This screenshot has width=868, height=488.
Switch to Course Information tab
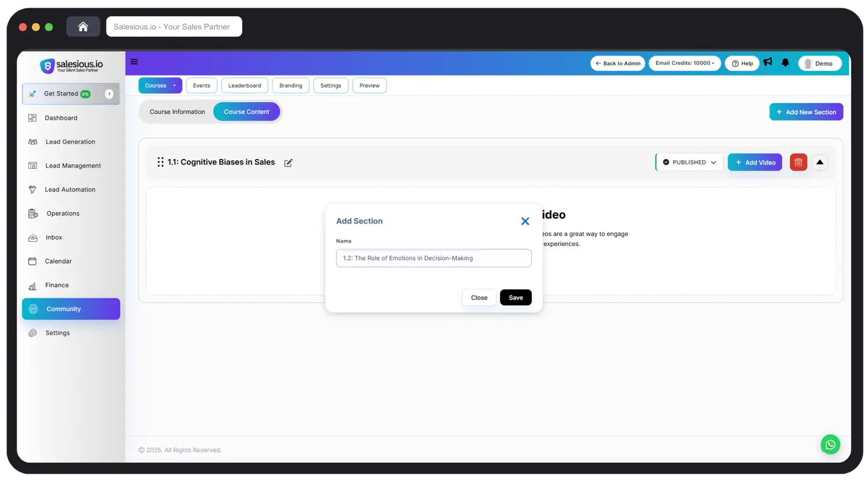[x=177, y=112]
